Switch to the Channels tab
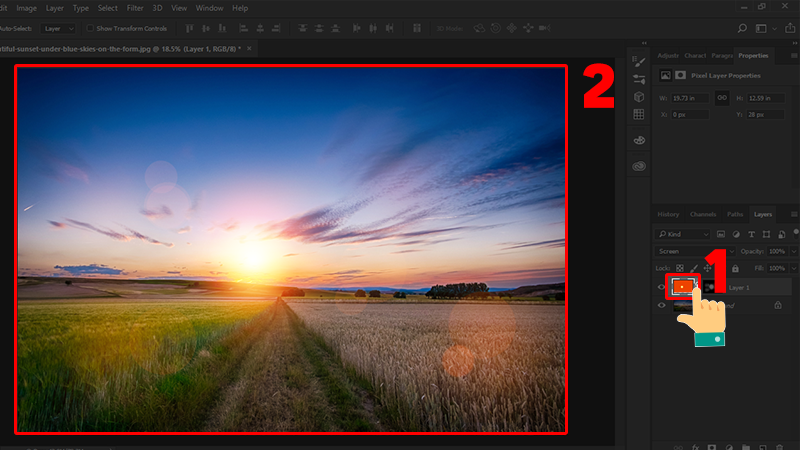 pos(703,214)
